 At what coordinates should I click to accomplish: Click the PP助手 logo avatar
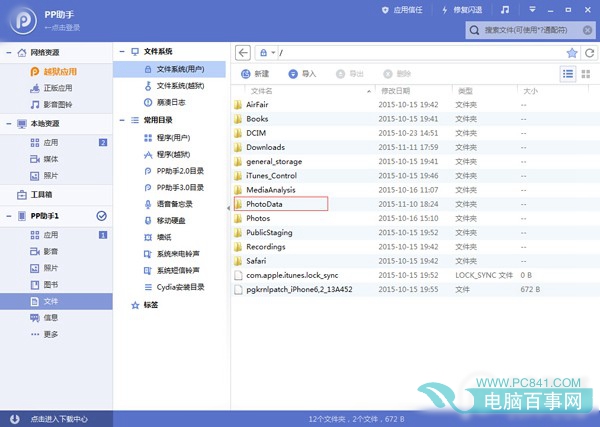(x=23, y=21)
